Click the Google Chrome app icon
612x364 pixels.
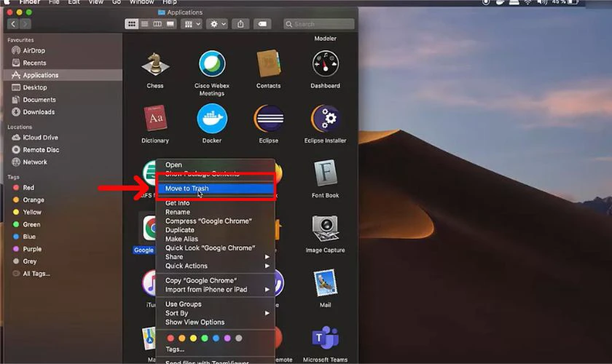[149, 229]
